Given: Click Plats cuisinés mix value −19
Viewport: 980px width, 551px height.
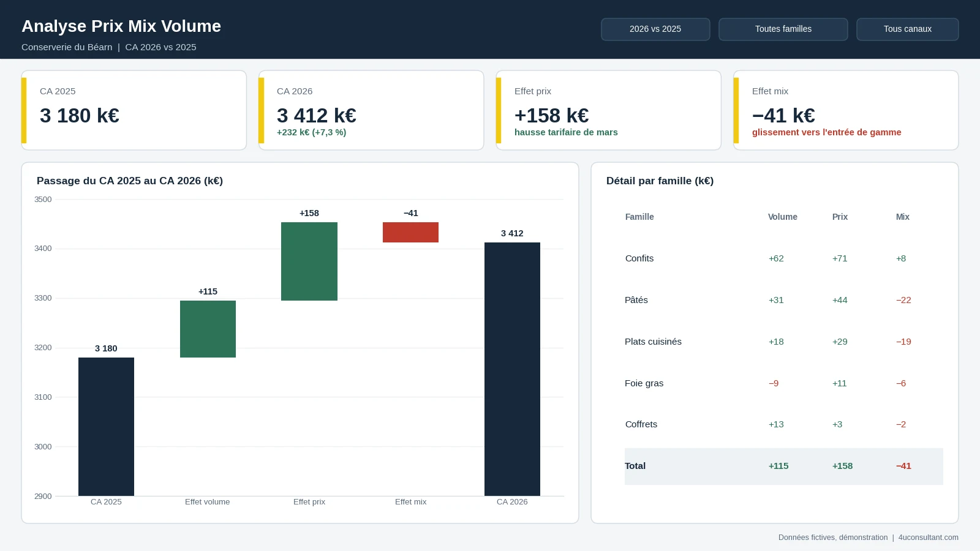Looking at the screenshot, I should pos(903,342).
